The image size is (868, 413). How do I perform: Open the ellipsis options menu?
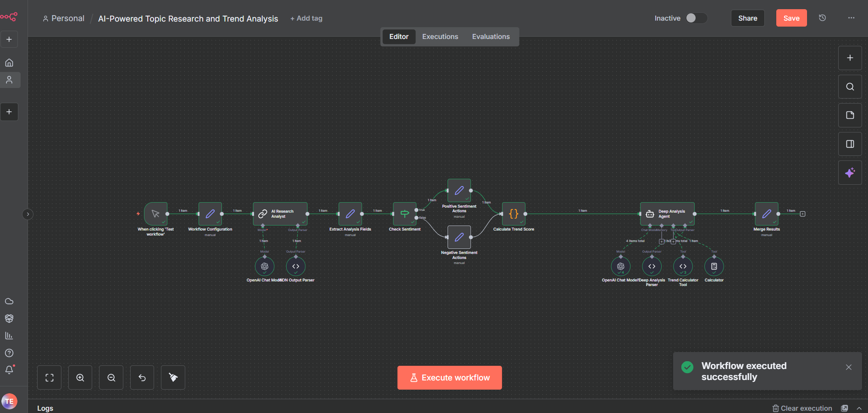(x=851, y=18)
